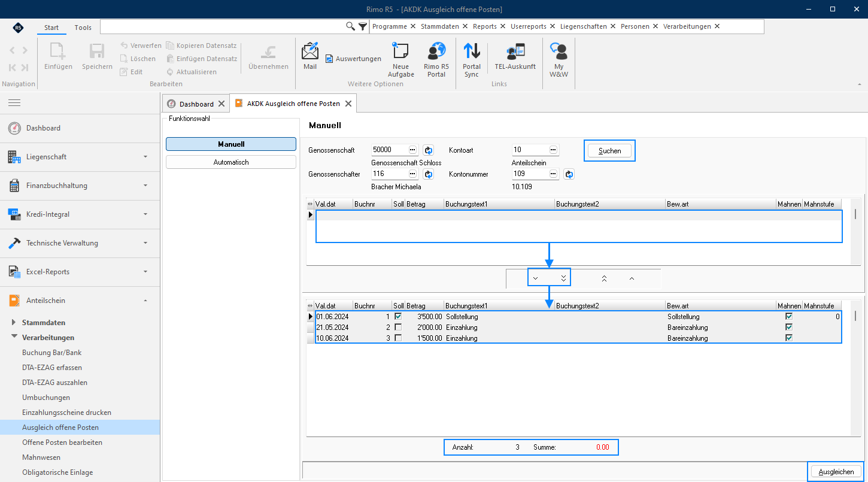Image resolution: width=868 pixels, height=482 pixels.
Task: Expand the Finanzbuchhaltung sidebar section
Action: [80, 186]
